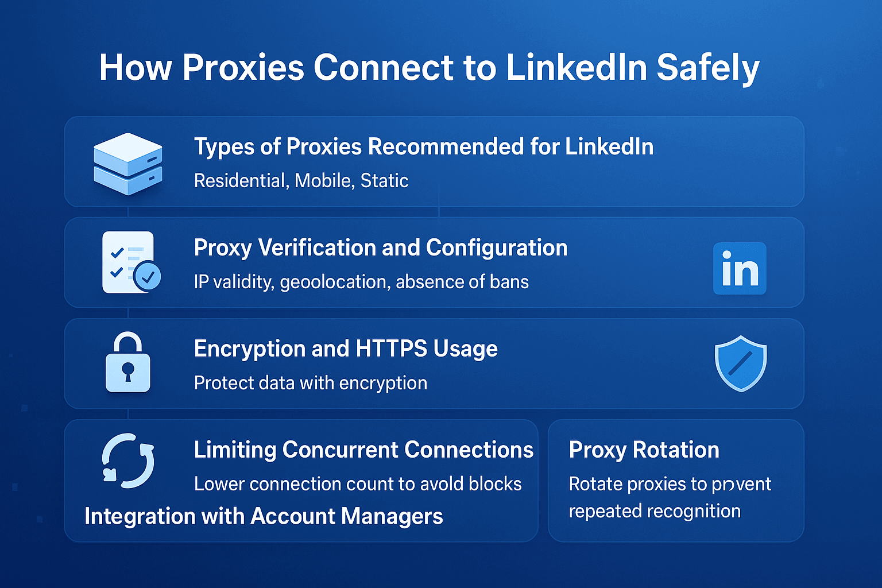Select the 'Proxy Rotation' card heading
Viewport: 882px width, 588px height.
[644, 450]
